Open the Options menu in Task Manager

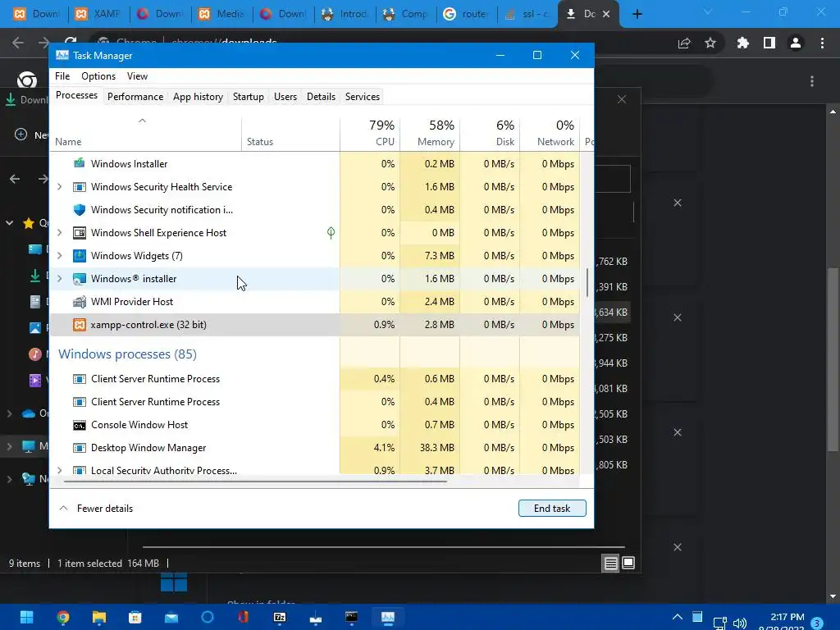(98, 76)
